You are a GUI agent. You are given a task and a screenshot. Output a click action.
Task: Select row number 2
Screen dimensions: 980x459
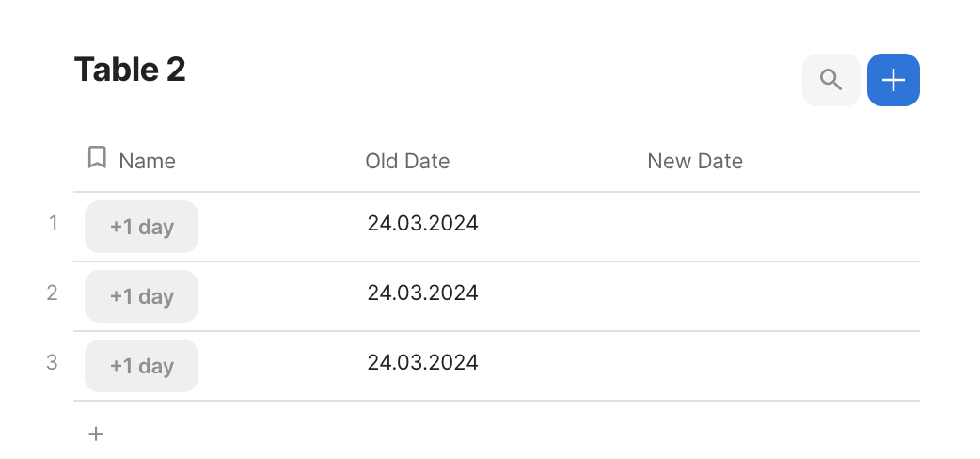tap(53, 293)
